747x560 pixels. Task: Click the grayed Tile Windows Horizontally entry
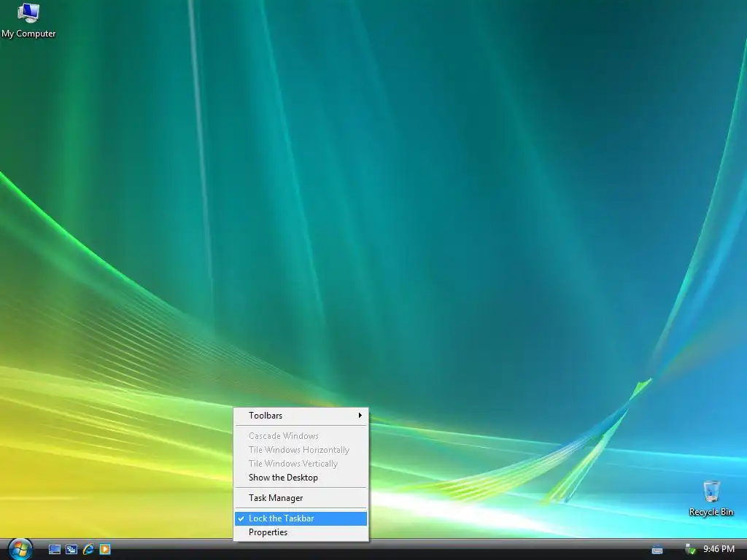(x=301, y=449)
